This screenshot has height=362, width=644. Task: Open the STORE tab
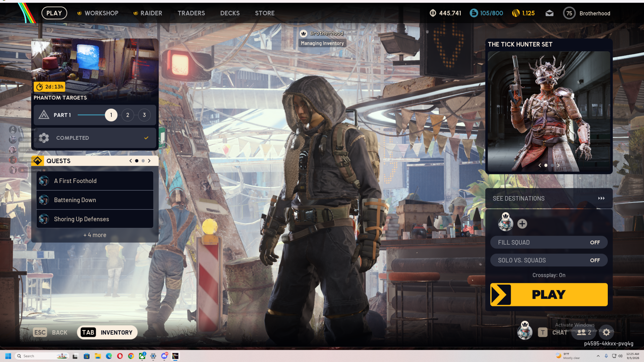tap(265, 13)
